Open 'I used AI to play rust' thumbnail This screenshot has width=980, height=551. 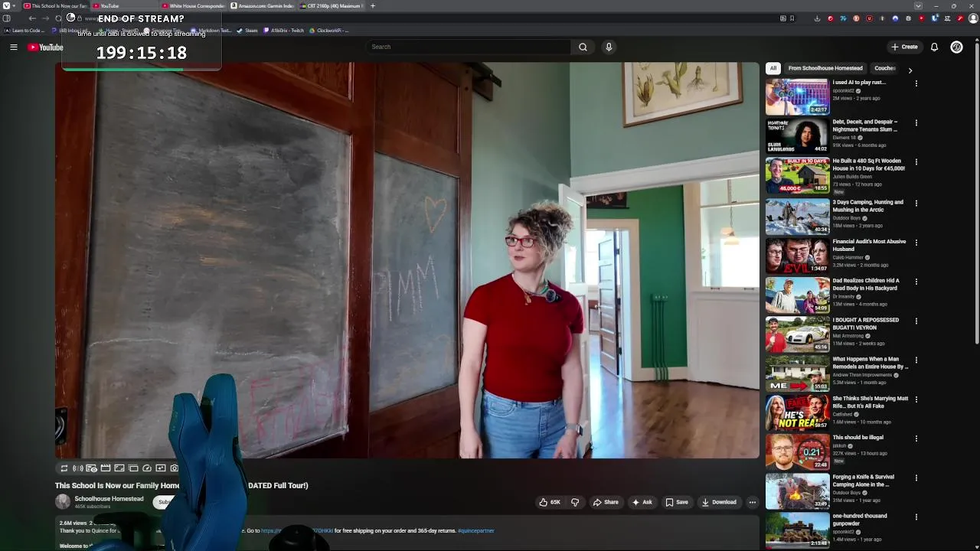797,96
